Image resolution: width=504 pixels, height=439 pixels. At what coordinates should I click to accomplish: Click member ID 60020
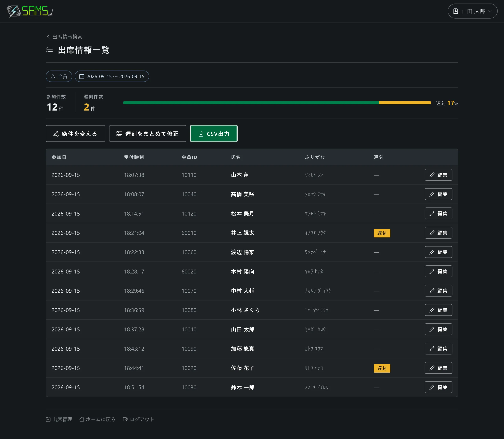click(189, 272)
